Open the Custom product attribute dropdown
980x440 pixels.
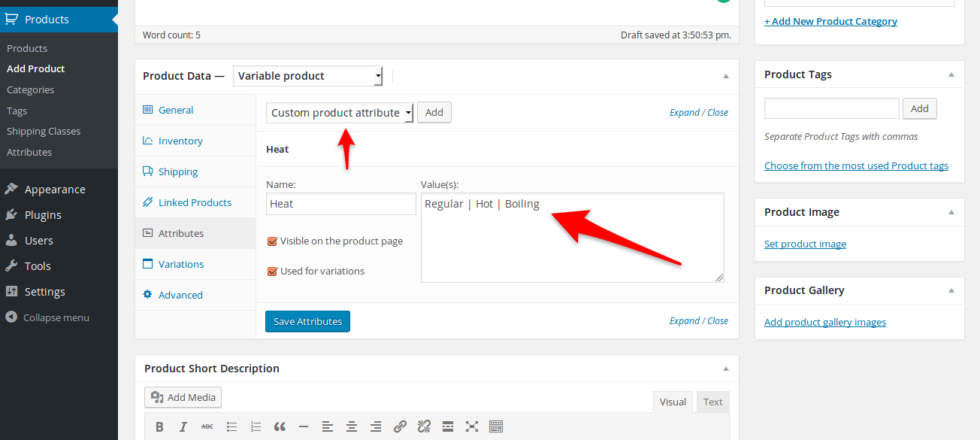tap(340, 113)
